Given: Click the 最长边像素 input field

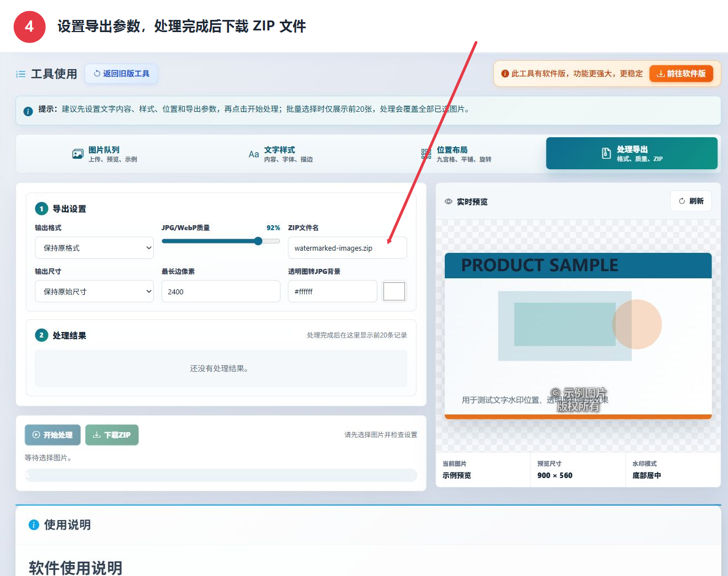Looking at the screenshot, I should (x=221, y=292).
